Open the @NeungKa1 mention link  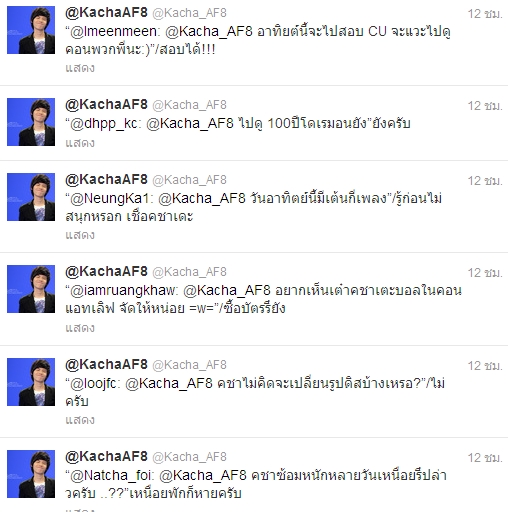[110, 199]
